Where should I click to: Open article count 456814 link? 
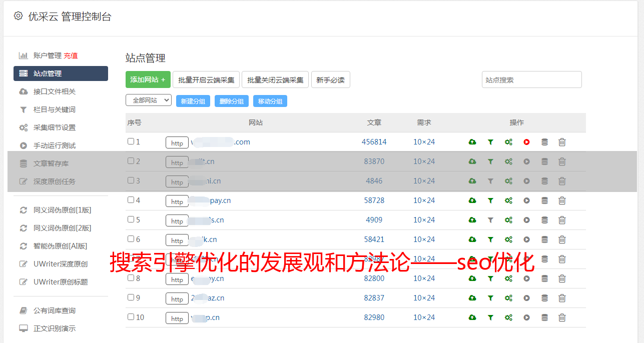[x=374, y=142]
